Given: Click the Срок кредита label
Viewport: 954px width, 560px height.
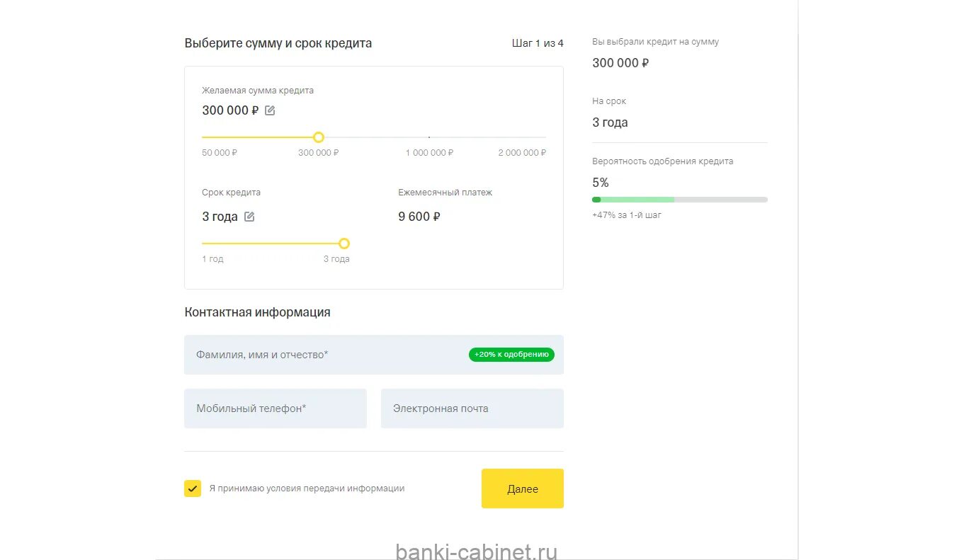Looking at the screenshot, I should point(232,193).
